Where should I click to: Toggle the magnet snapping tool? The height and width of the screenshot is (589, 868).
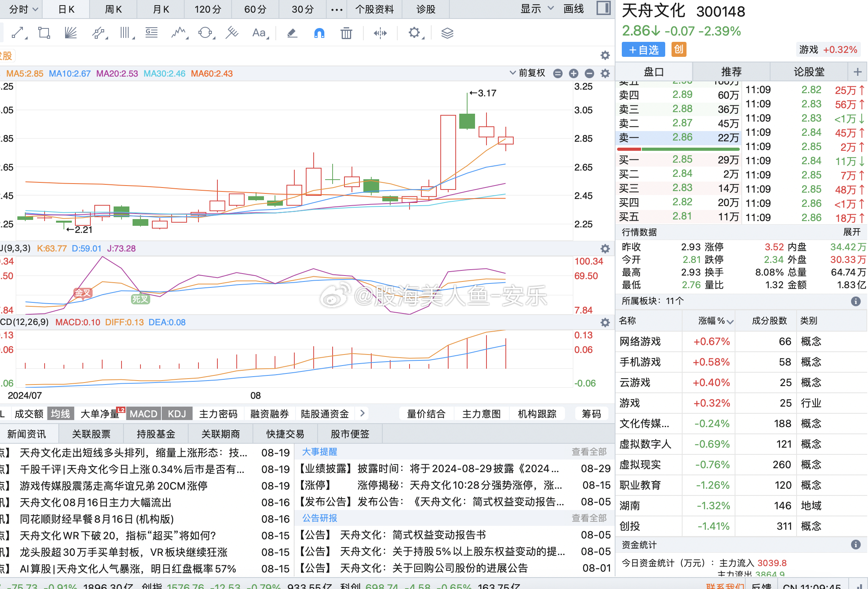pyautogui.click(x=319, y=33)
